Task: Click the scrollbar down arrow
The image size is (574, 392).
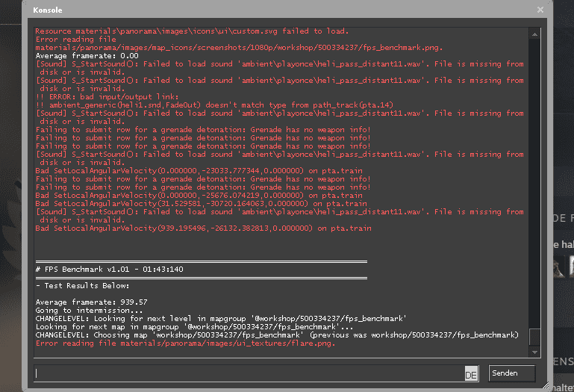Action: (533, 351)
